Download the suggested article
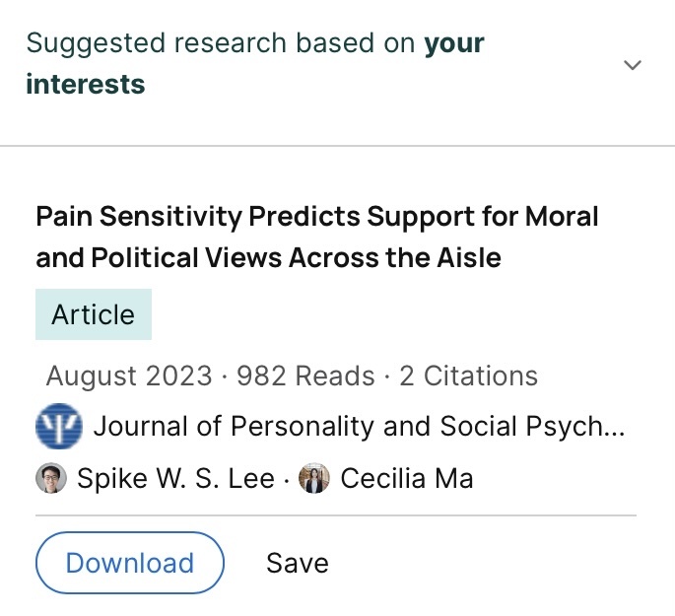 pyautogui.click(x=130, y=563)
